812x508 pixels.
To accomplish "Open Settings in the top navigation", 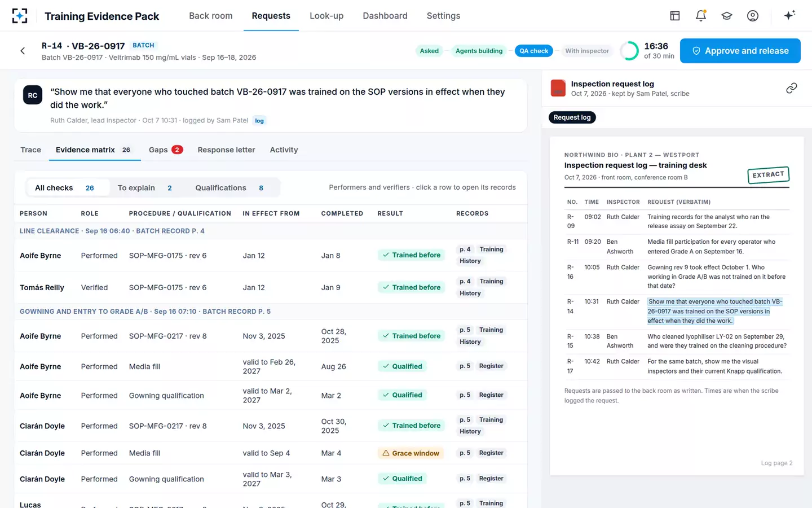I will [443, 16].
